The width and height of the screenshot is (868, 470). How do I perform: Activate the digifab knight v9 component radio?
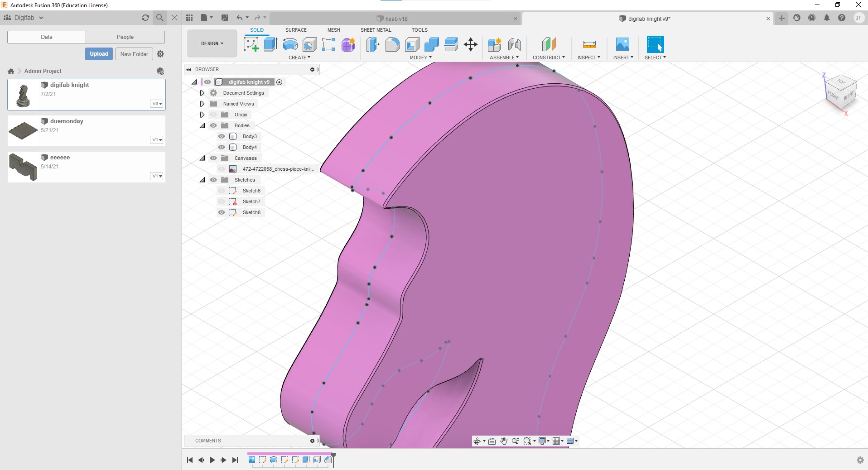[280, 82]
